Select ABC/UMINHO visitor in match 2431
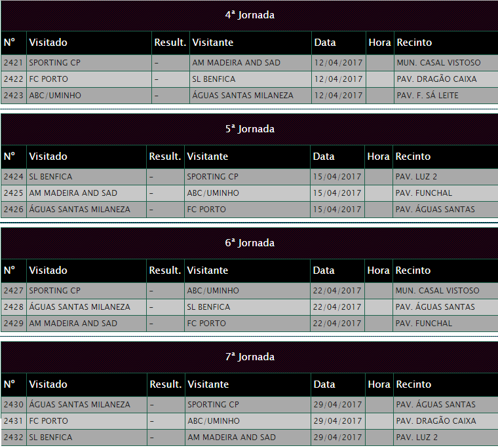Screen dimensions: 498x448 pos(213,421)
